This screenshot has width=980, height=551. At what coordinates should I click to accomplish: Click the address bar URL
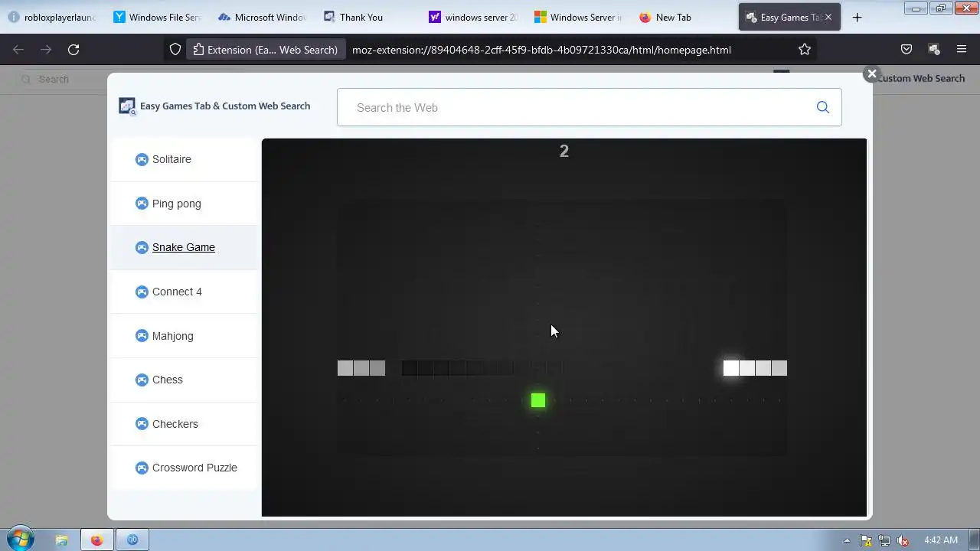click(541, 50)
